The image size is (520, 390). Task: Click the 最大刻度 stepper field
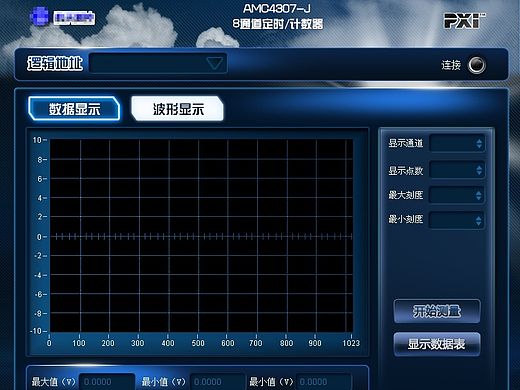coord(457,195)
